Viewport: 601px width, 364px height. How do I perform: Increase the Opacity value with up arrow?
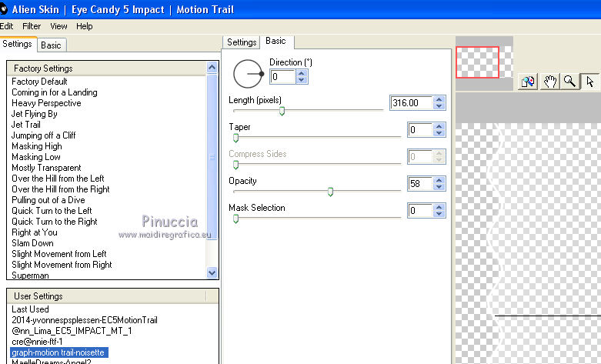439,180
